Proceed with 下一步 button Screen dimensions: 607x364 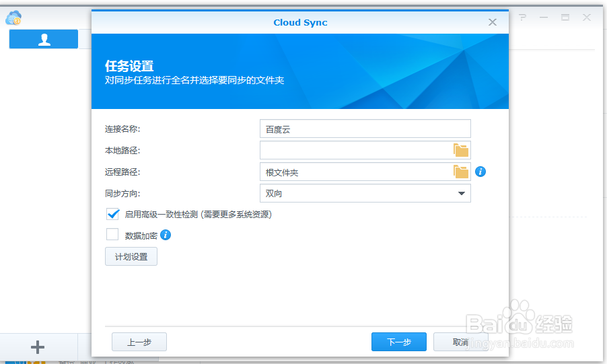coord(399,342)
